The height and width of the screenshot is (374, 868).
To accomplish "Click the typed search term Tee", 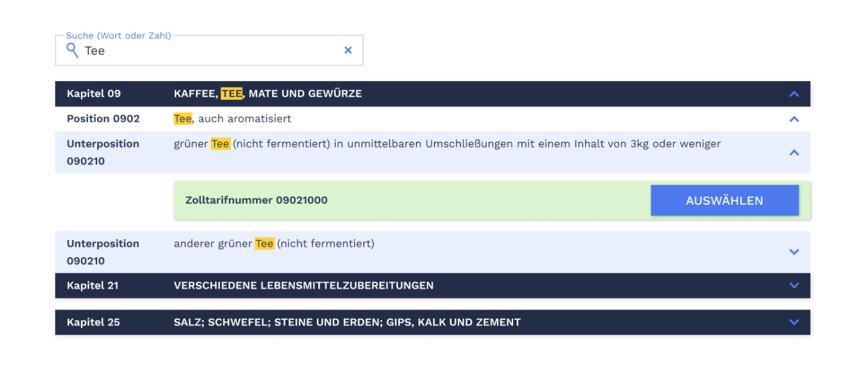I will pyautogui.click(x=95, y=50).
